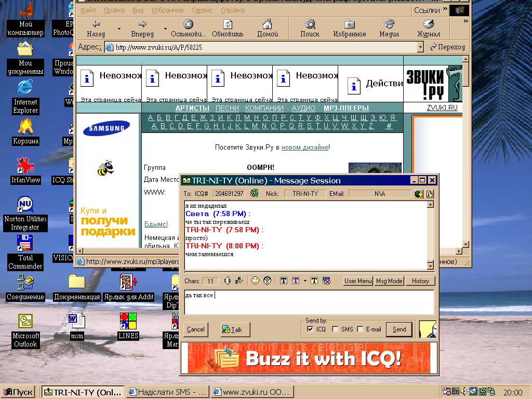This screenshot has height=399, width=532.
Task: Open user info icon next to EMail field
Action: pyautogui.click(x=430, y=194)
